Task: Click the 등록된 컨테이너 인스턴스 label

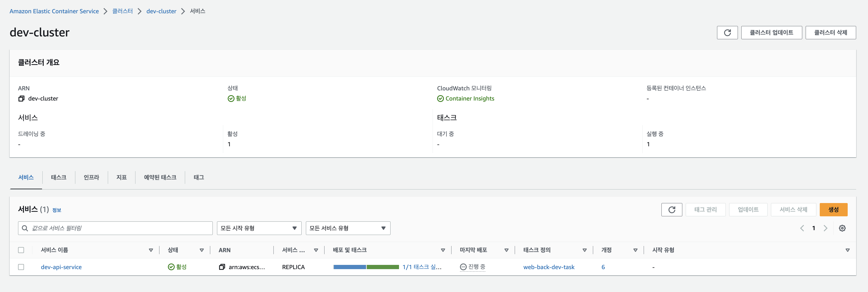Action: click(x=676, y=88)
